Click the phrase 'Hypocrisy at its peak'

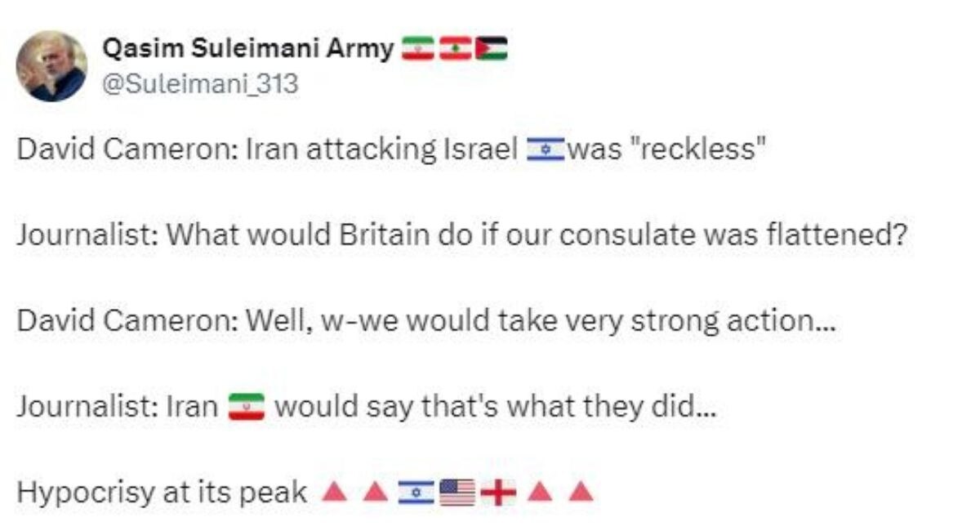161,492
